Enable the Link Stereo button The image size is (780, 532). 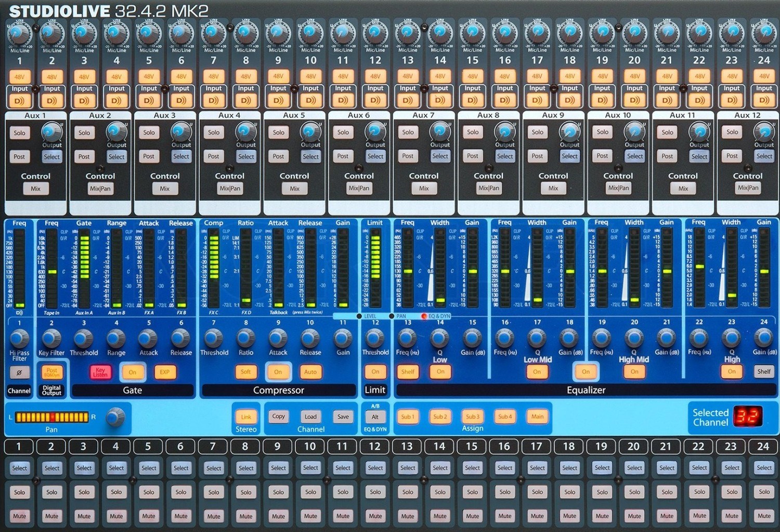coord(246,417)
